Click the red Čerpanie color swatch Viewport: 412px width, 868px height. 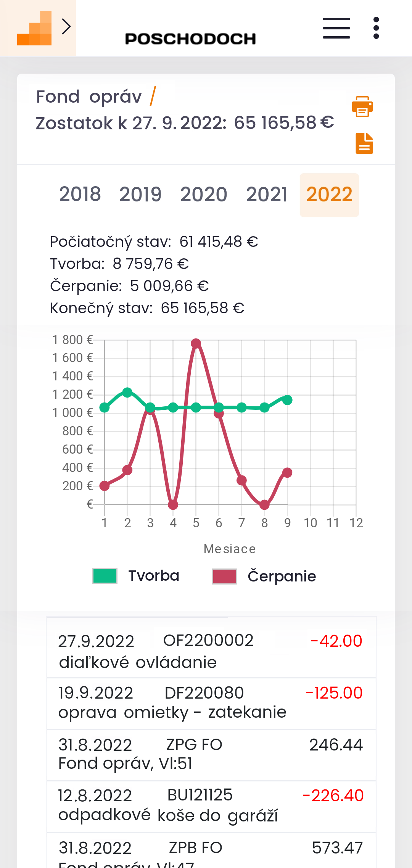point(225,576)
